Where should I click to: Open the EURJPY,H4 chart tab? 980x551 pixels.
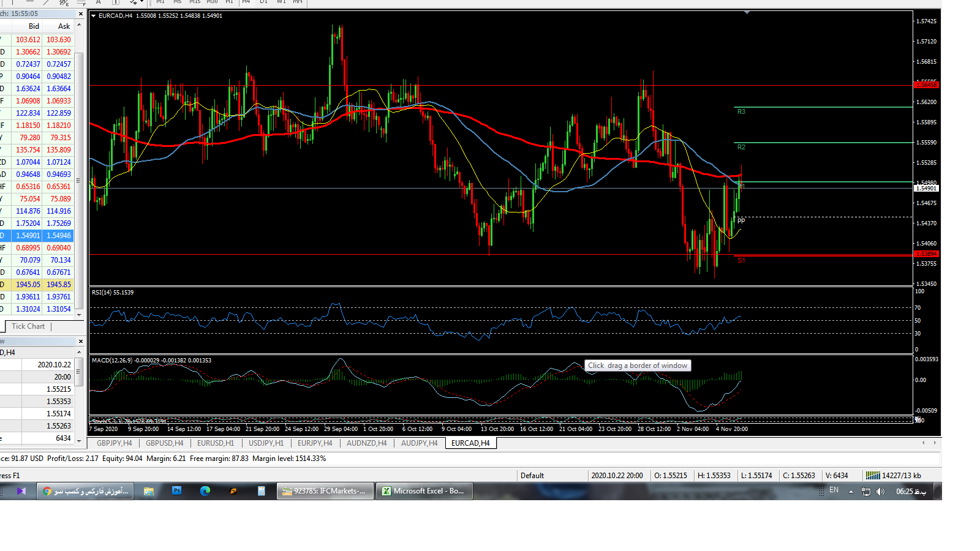coord(315,443)
